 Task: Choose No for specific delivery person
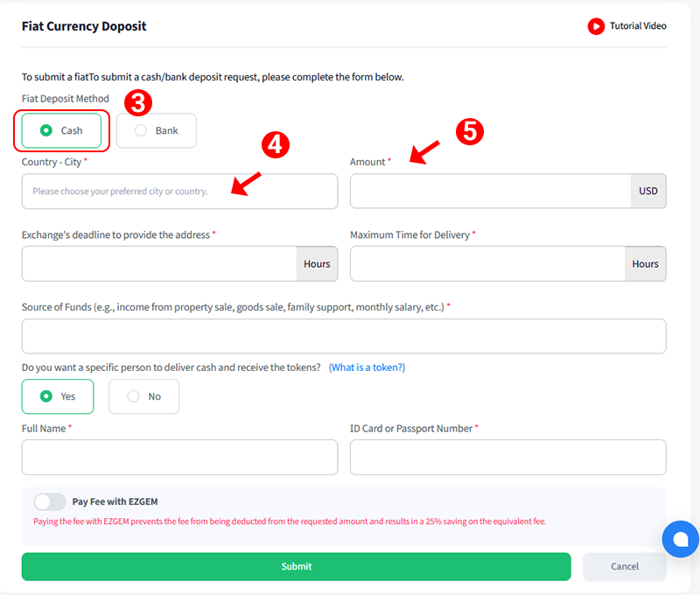[143, 396]
